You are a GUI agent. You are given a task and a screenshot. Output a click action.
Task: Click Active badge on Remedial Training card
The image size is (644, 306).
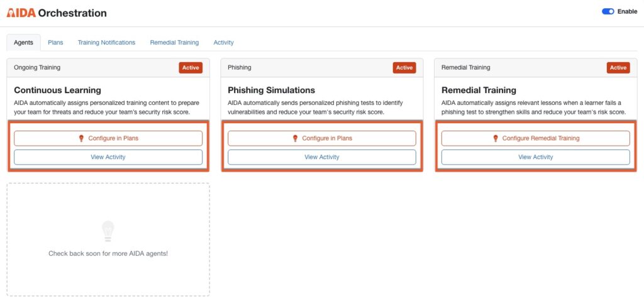point(618,68)
